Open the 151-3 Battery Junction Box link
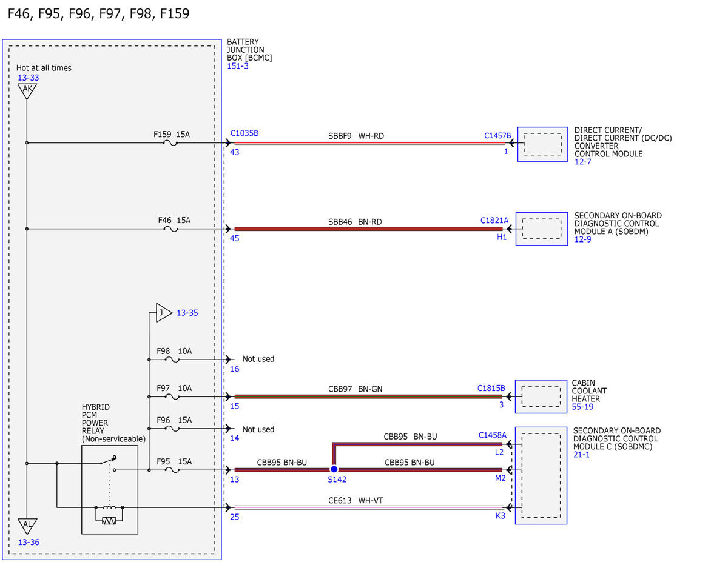The height and width of the screenshot is (562, 728). (x=238, y=66)
